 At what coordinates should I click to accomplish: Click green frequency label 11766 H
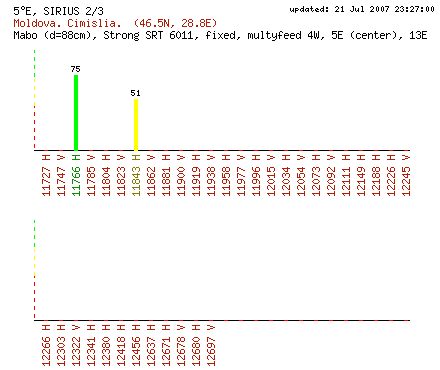pos(76,175)
